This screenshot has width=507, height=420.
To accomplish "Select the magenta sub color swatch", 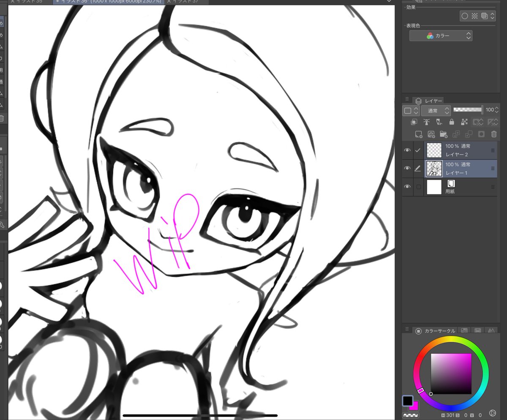I will [415, 407].
